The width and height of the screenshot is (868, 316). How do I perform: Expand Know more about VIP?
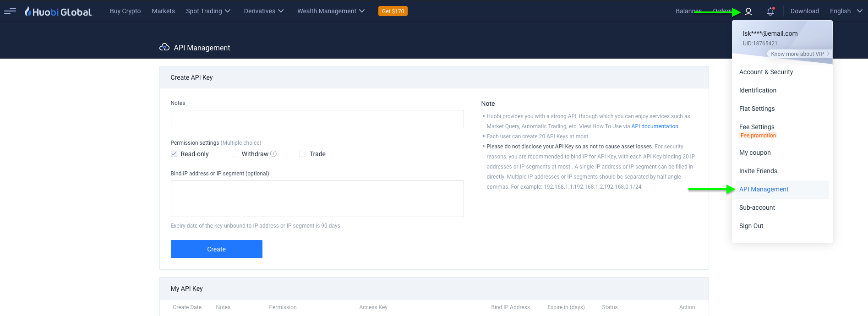click(800, 54)
